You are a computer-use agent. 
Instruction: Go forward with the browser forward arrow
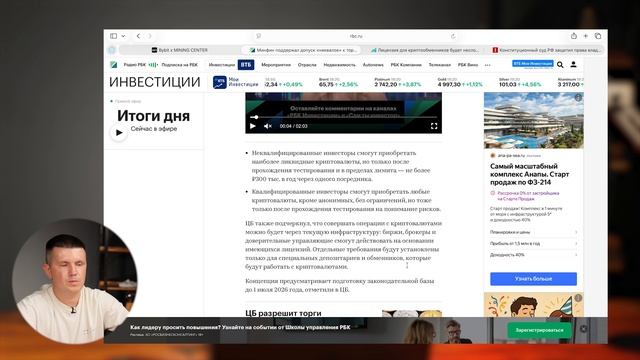150,36
